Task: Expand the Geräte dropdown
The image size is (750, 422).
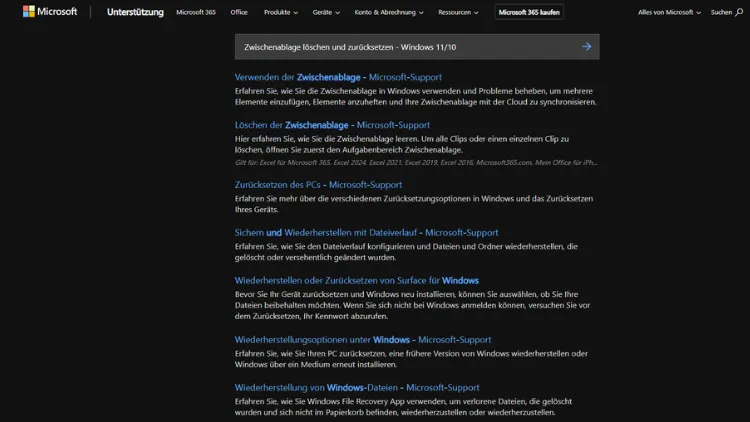Action: pyautogui.click(x=326, y=12)
